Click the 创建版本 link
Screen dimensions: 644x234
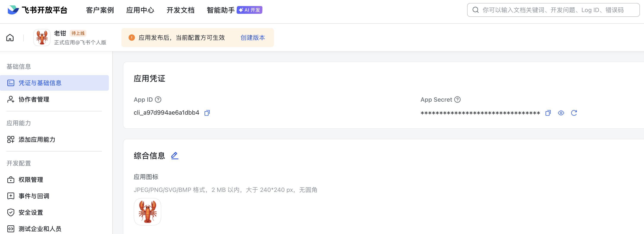253,38
